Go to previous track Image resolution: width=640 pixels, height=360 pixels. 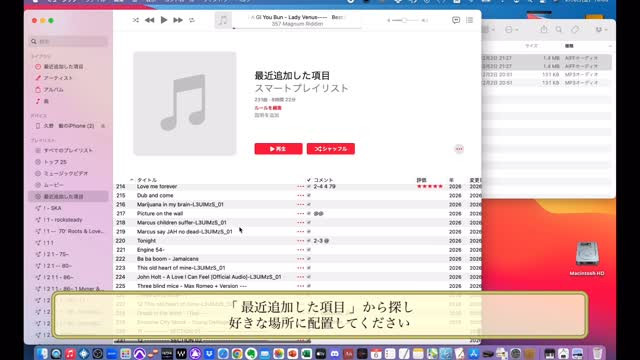[x=149, y=20]
